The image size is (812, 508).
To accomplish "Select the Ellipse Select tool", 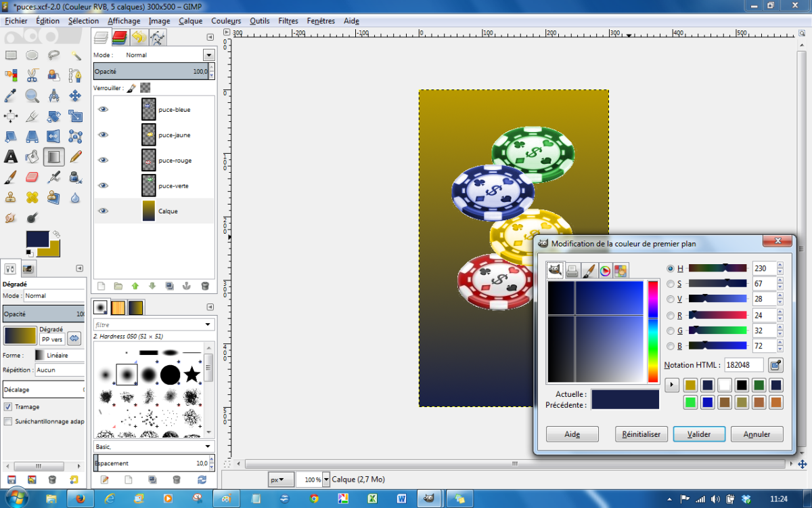I will coord(32,56).
